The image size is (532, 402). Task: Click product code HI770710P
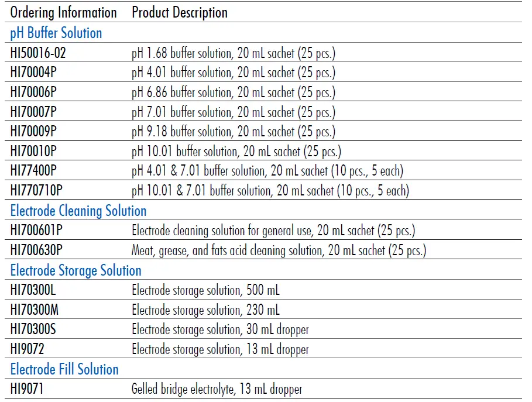(x=36, y=191)
